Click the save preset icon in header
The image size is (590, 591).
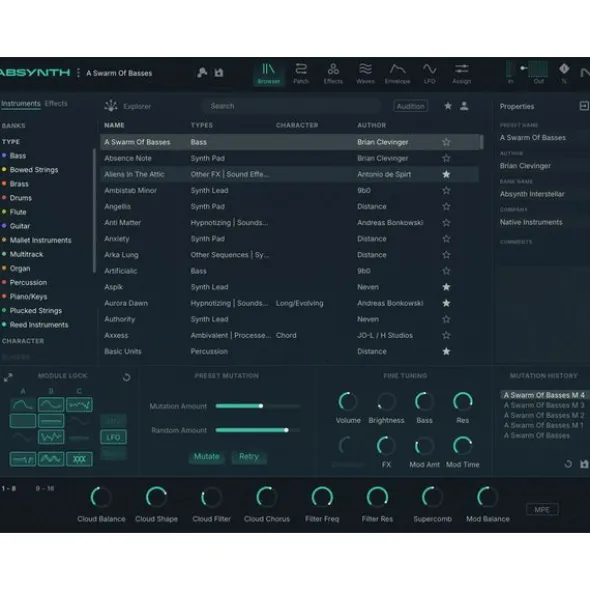click(x=219, y=72)
